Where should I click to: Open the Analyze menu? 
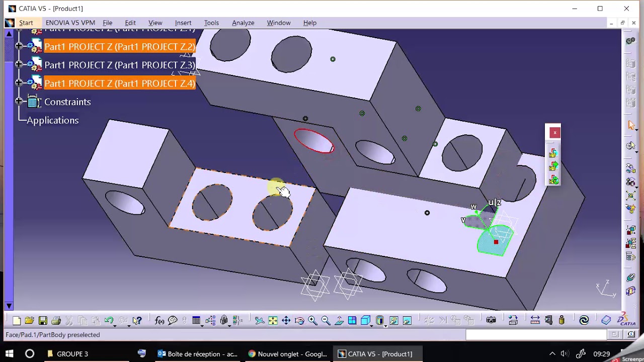(x=243, y=23)
